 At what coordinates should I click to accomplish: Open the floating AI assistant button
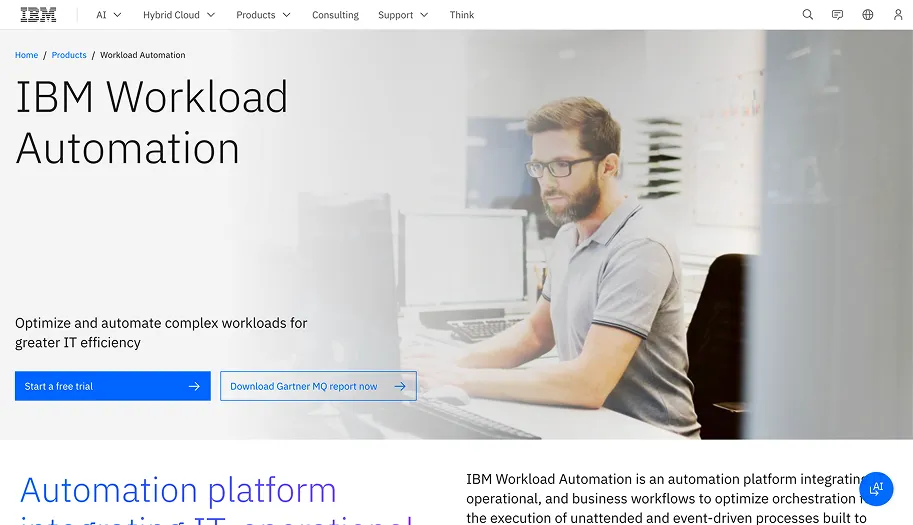pos(876,489)
